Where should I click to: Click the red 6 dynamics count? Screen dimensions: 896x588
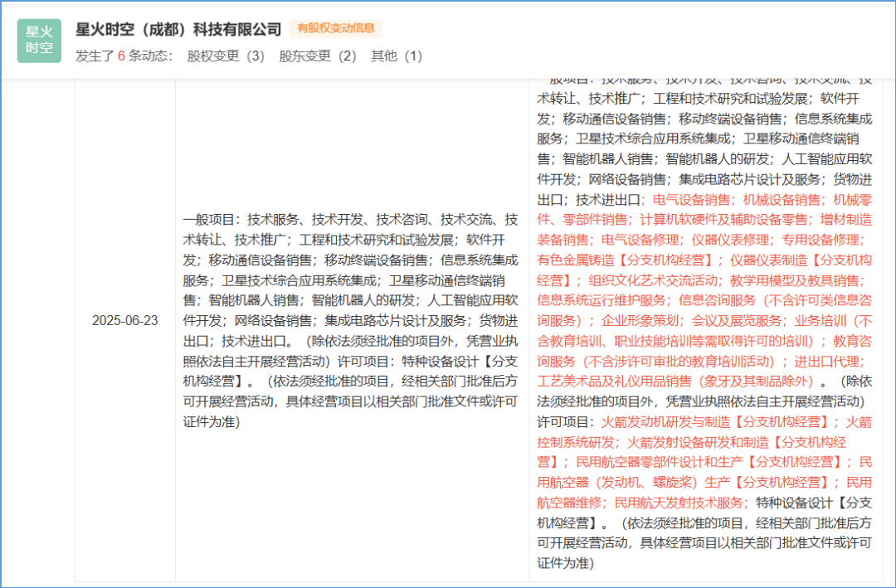[x=121, y=56]
